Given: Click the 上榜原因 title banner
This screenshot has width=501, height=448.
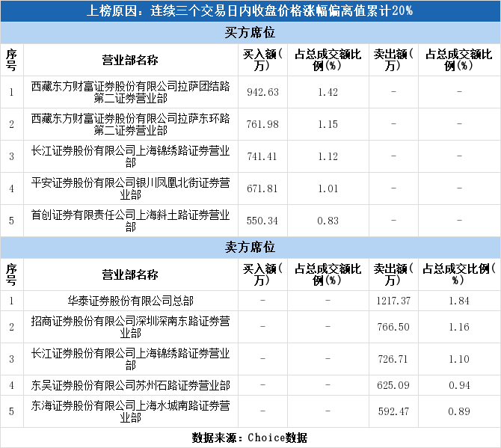Looking at the screenshot, I should (250, 11).
